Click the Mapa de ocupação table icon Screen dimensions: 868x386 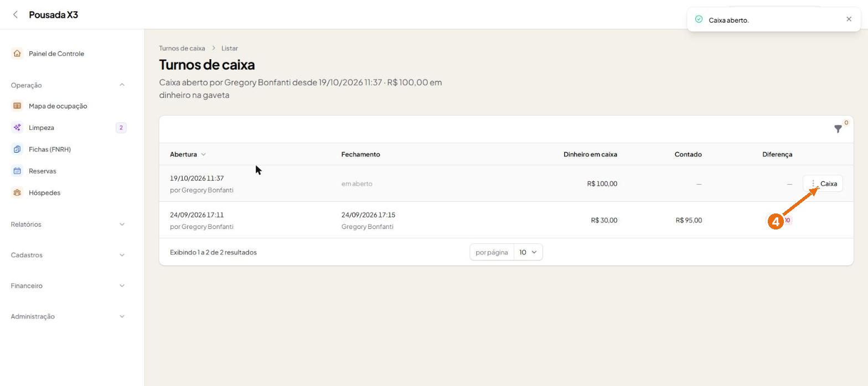17,106
